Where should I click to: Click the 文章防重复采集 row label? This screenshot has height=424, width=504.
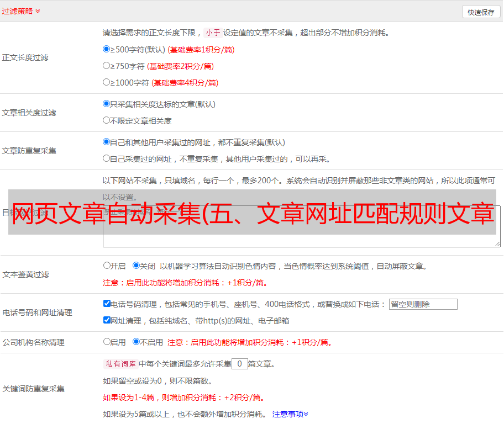[x=29, y=151]
